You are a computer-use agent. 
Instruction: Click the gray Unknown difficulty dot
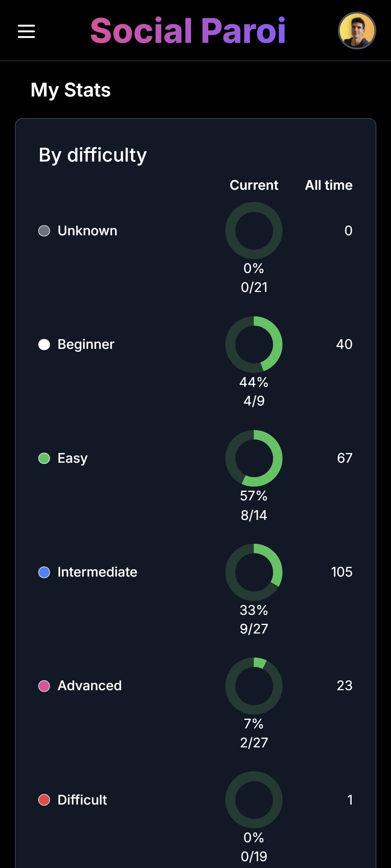click(x=44, y=231)
